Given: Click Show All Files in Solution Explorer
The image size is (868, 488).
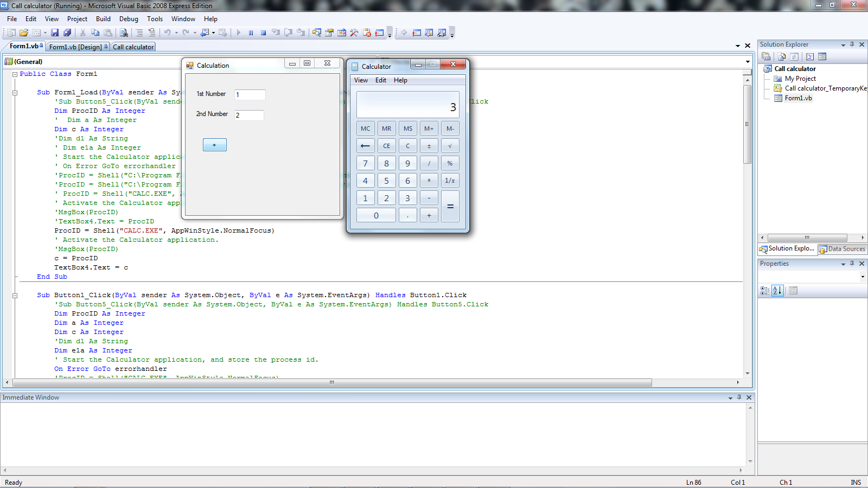Looking at the screenshot, I should point(781,56).
